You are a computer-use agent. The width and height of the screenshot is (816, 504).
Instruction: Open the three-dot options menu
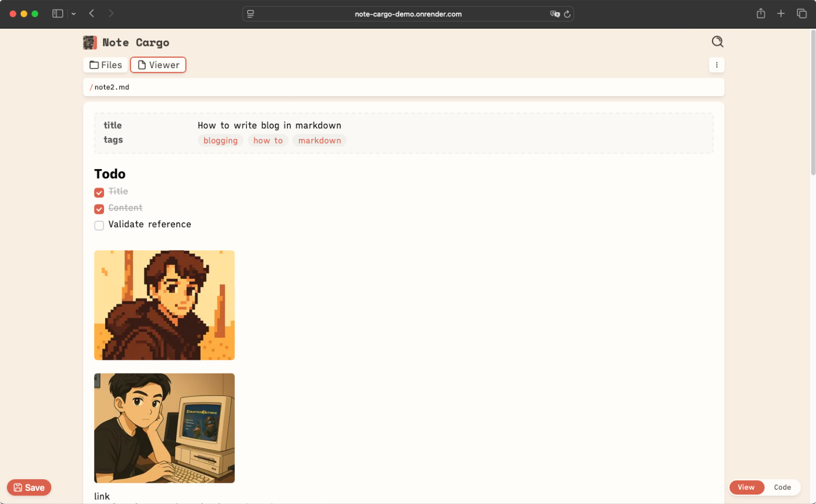[x=717, y=65]
